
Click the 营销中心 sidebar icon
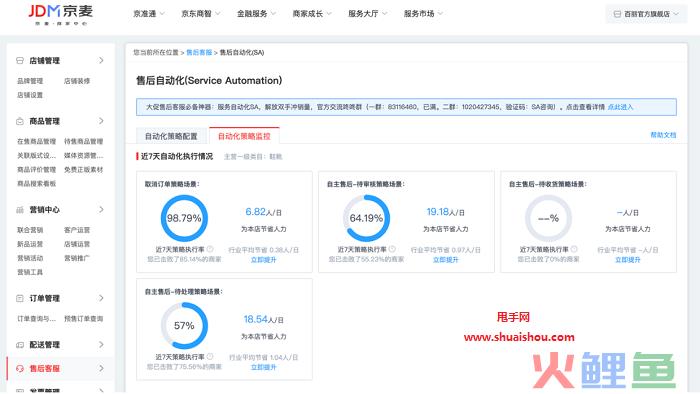[20, 210]
